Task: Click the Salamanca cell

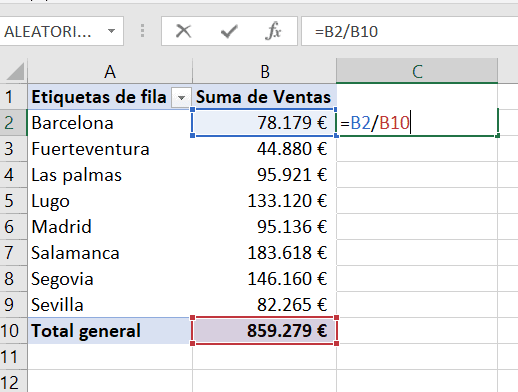Action: coord(110,253)
